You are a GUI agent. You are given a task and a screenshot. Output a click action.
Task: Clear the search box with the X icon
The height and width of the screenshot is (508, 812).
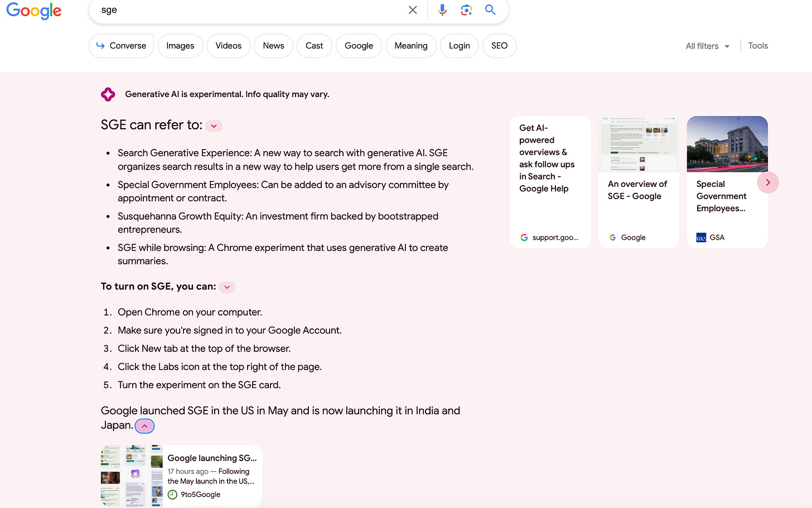coord(413,10)
